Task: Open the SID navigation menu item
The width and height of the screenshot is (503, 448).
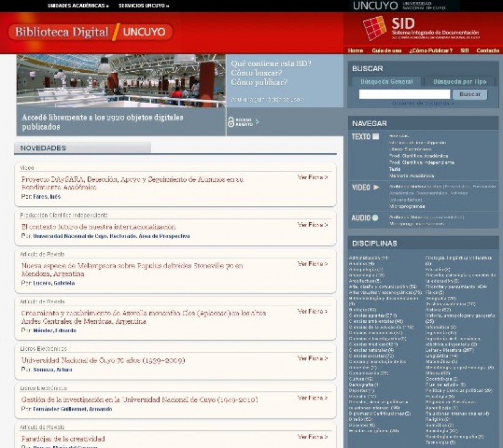Action: [x=464, y=50]
